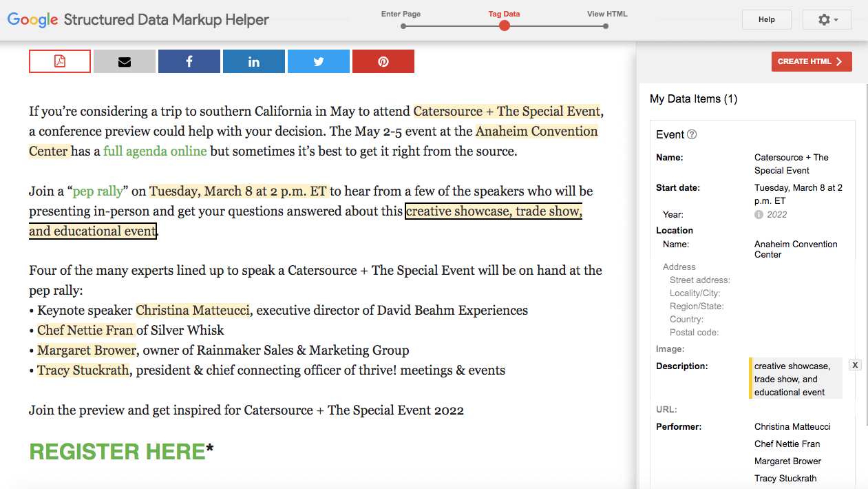Image resolution: width=868 pixels, height=489 pixels.
Task: Open the pep rally link
Action: pos(98,191)
